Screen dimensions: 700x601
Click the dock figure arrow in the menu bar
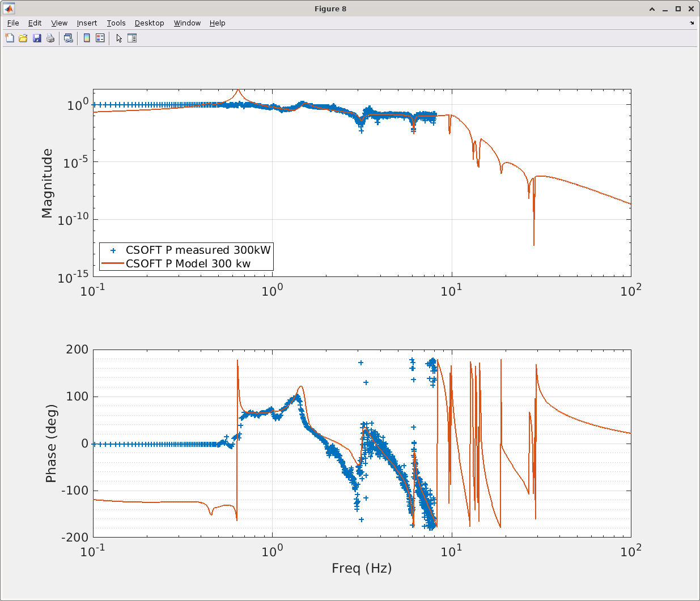[691, 23]
